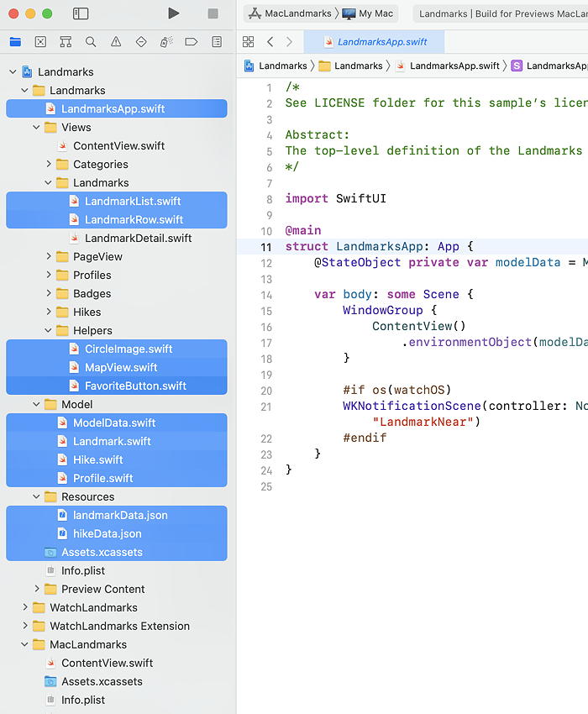Expand the PageView folder
The width and height of the screenshot is (588, 714).
point(48,256)
